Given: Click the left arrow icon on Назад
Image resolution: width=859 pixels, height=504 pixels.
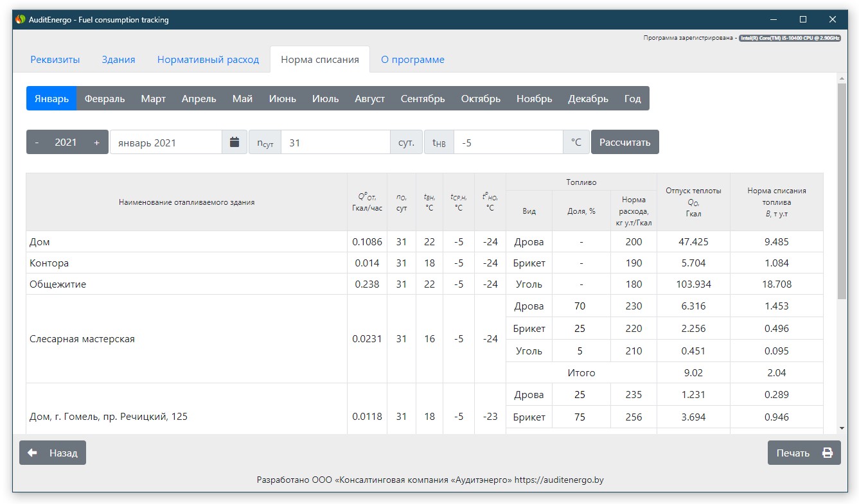Looking at the screenshot, I should 33,453.
